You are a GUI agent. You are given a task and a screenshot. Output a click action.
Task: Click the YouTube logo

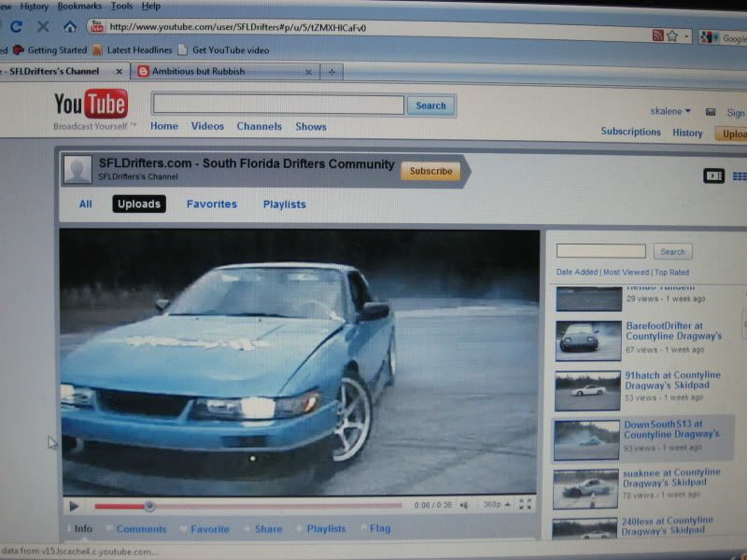tap(91, 104)
